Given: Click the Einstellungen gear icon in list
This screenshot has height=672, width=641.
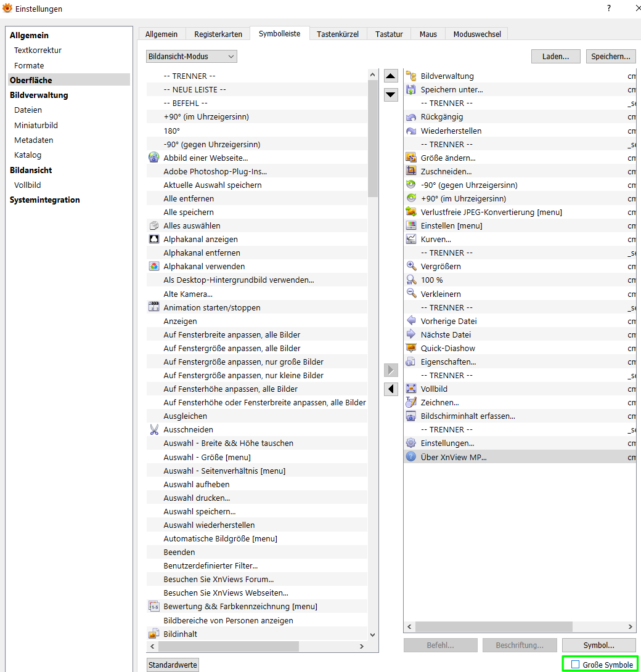Looking at the screenshot, I should coord(411,443).
